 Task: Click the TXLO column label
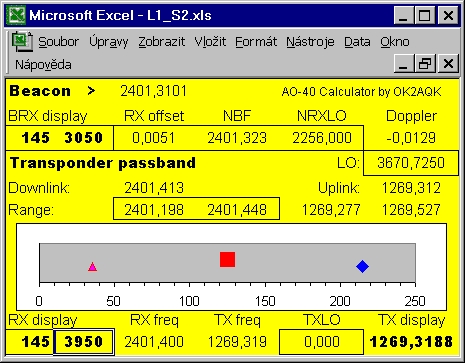coord(322,320)
